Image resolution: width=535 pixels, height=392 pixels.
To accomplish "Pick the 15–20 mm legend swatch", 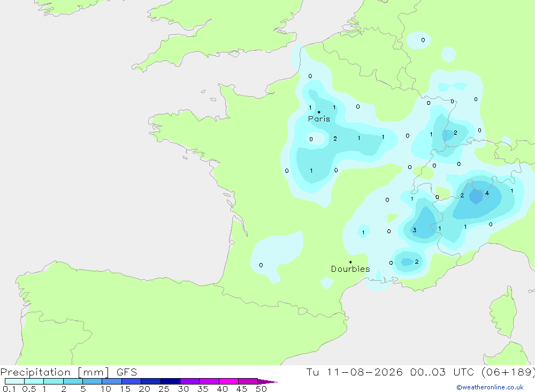I will (132, 381).
